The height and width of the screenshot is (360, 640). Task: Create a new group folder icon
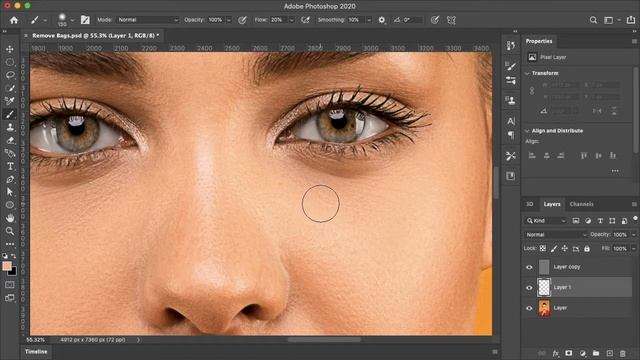pyautogui.click(x=596, y=353)
